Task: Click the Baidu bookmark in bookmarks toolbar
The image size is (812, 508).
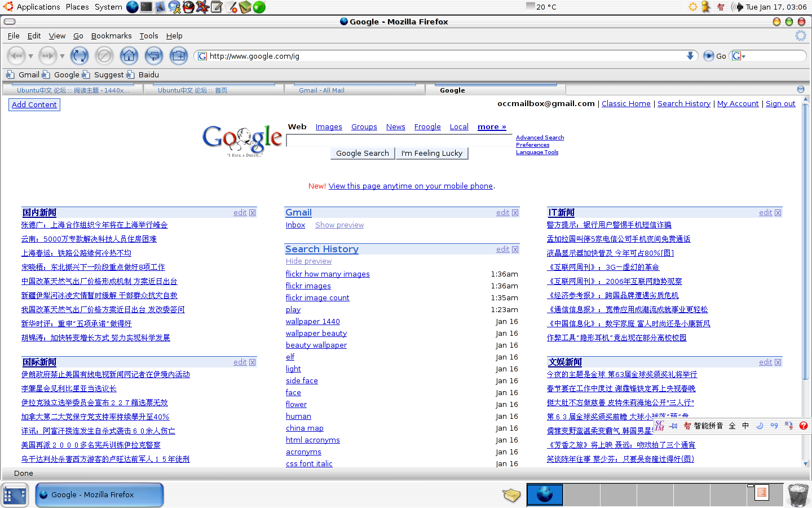Action: pos(143,75)
